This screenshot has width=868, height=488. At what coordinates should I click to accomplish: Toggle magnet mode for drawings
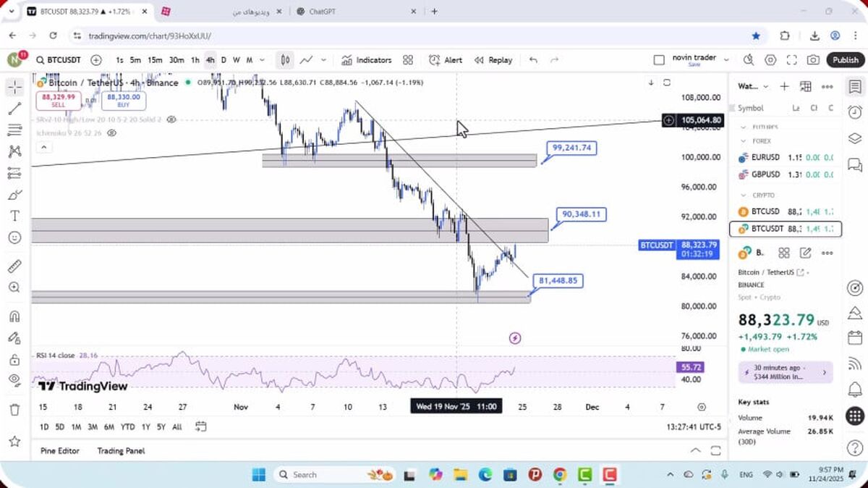tap(14, 316)
